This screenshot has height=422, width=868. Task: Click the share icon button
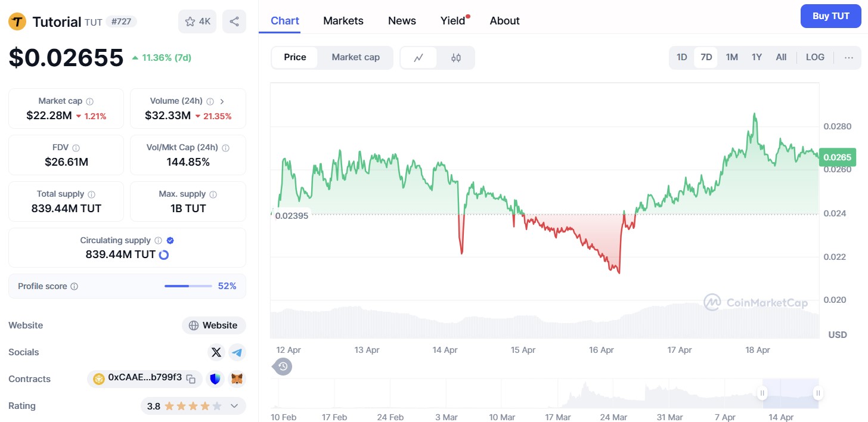pos(234,21)
